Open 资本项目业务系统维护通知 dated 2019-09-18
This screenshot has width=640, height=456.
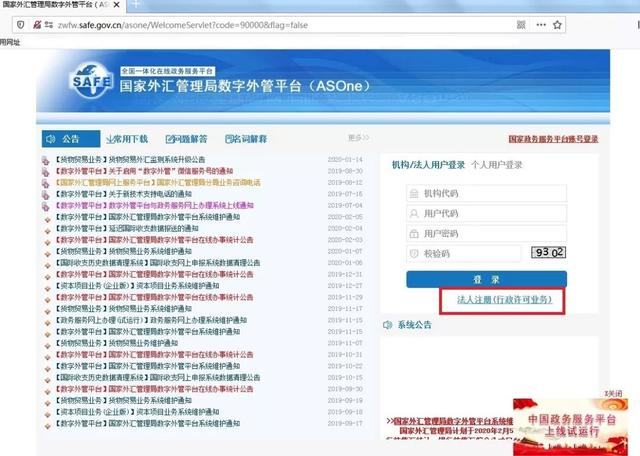(x=138, y=412)
